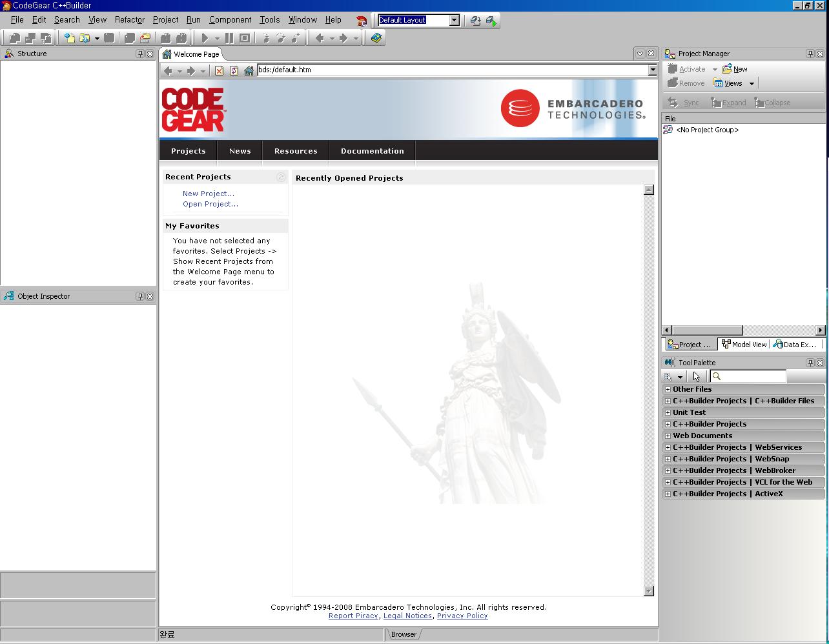Open the Refactor menu
Image resolution: width=829 pixels, height=644 pixels.
(x=129, y=20)
